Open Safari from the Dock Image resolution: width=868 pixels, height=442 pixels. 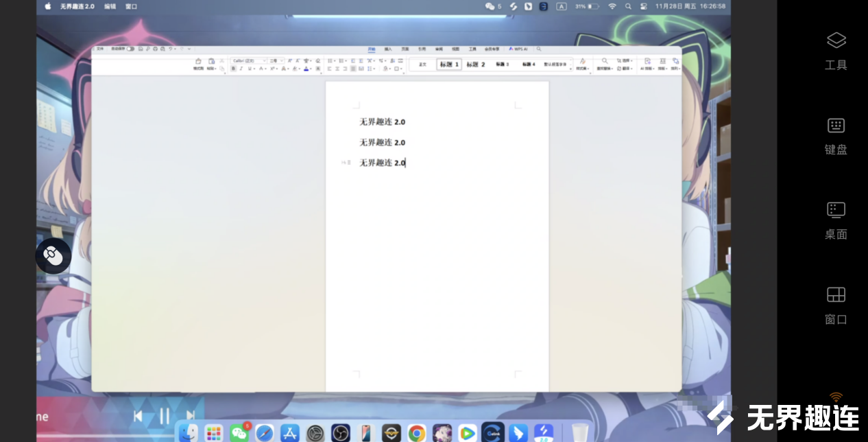pos(265,433)
